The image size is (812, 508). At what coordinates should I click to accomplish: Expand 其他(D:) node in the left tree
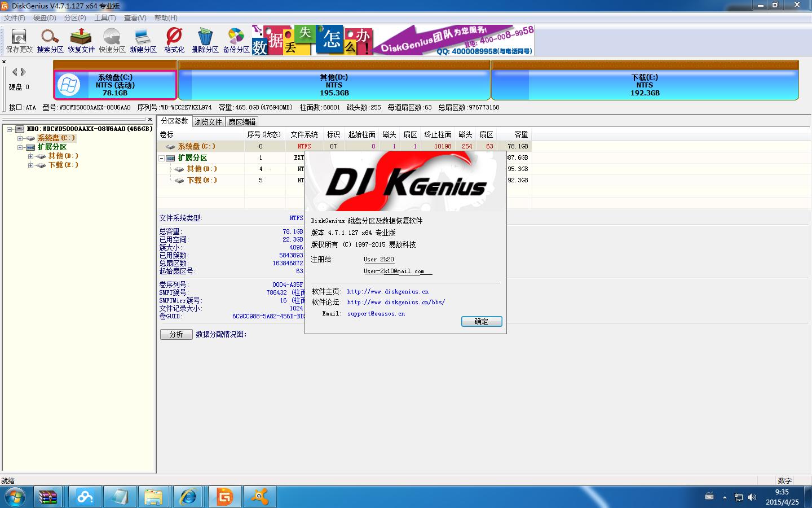click(30, 156)
